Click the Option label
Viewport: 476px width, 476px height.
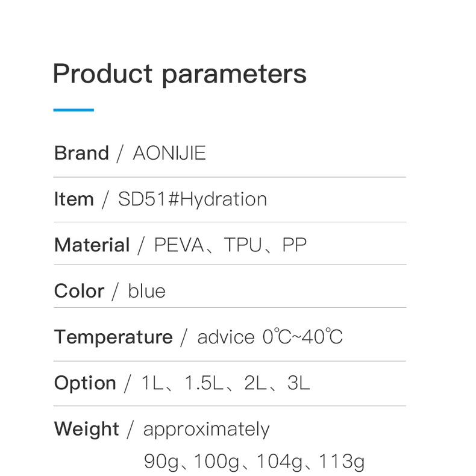85,383
